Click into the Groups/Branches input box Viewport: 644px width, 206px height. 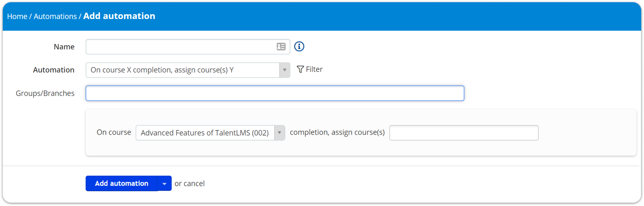tap(275, 93)
